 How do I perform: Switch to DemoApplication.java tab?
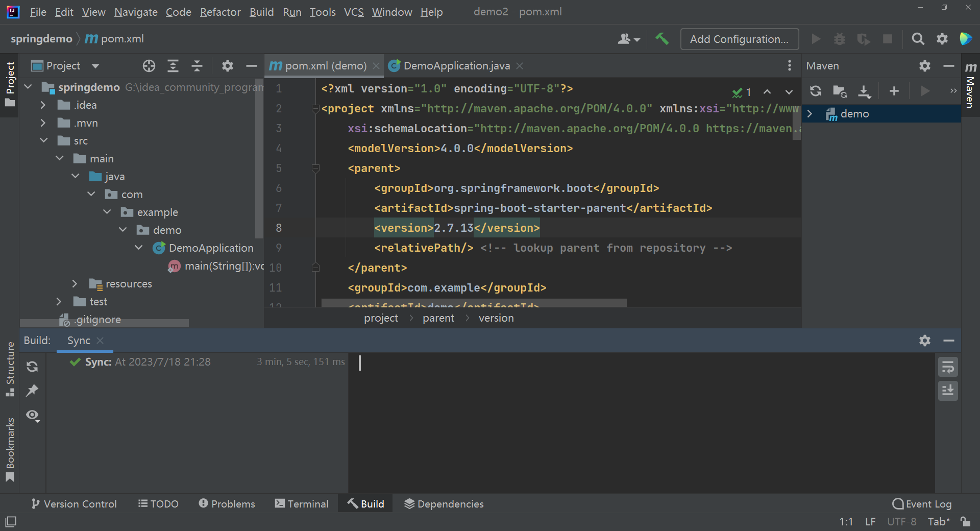(x=456, y=66)
